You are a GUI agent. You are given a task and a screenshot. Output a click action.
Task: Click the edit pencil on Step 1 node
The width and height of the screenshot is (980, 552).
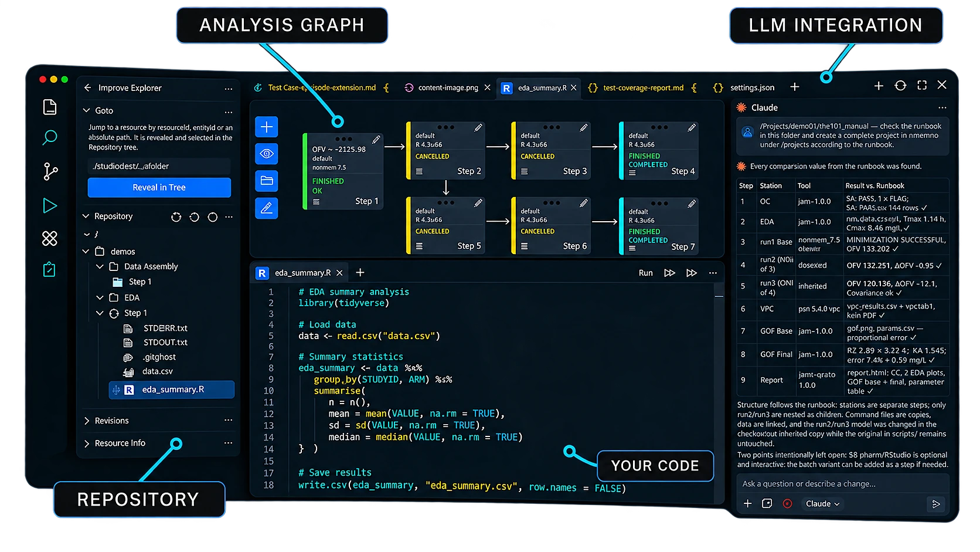[376, 140]
